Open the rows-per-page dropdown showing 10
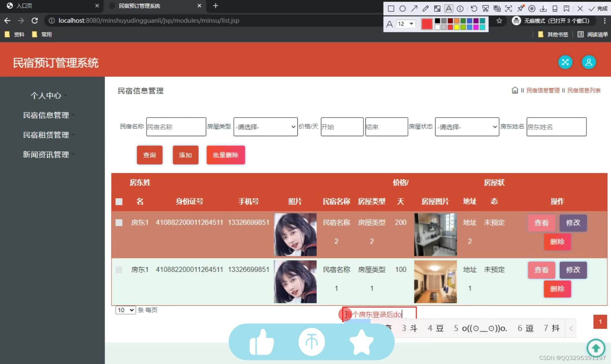611x364 pixels. point(125,310)
